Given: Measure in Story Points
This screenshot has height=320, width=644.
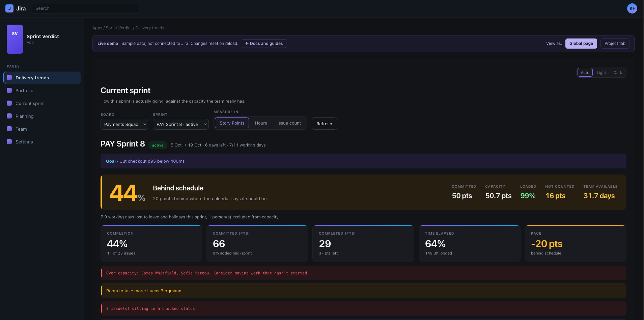Looking at the screenshot, I should pyautogui.click(x=232, y=123).
